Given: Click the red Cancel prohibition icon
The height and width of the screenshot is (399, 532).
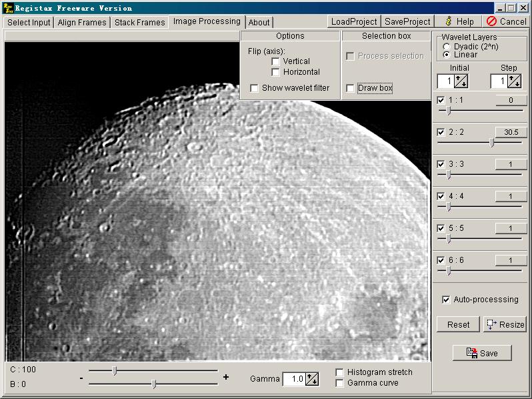Looking at the screenshot, I should pos(491,21).
